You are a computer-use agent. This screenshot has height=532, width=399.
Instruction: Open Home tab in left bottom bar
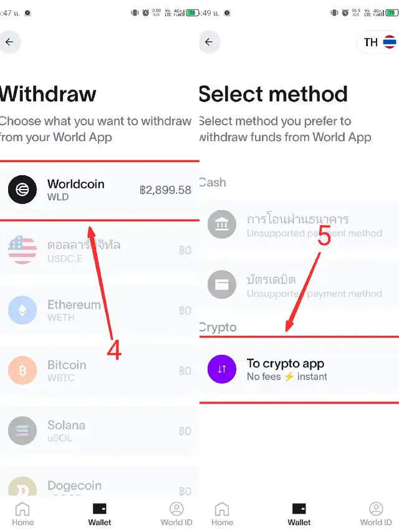22,513
